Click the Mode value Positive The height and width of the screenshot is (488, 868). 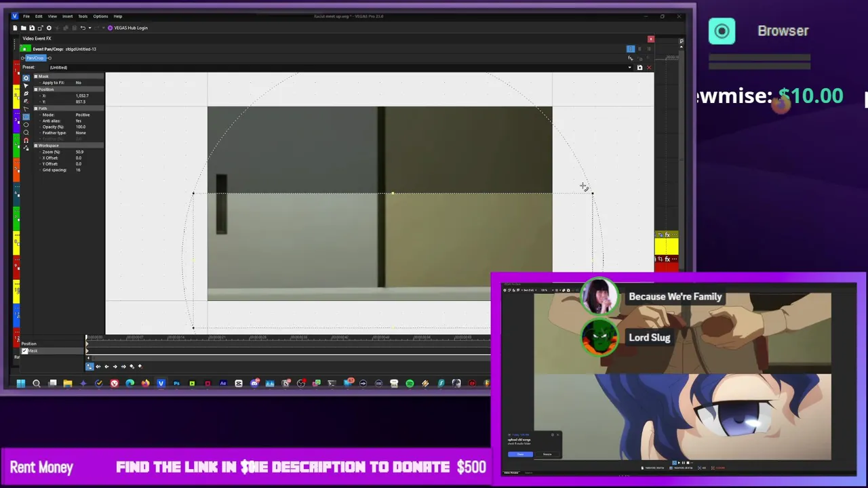[83, 115]
